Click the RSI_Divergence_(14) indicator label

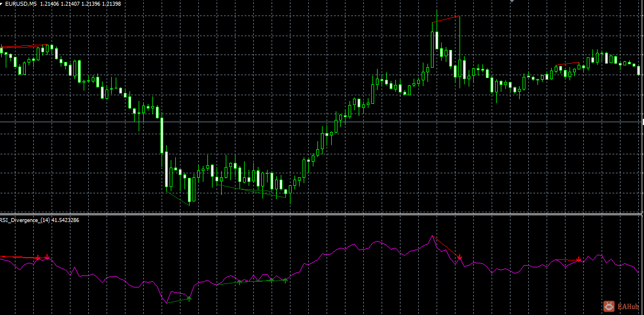pos(25,220)
